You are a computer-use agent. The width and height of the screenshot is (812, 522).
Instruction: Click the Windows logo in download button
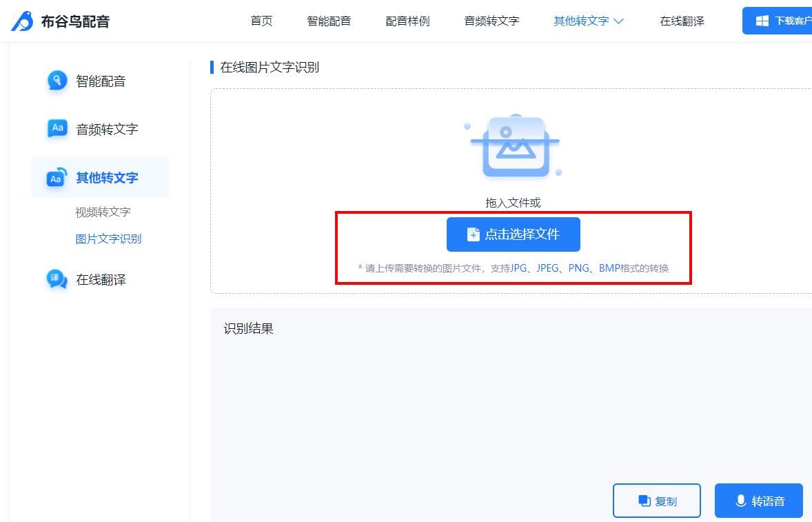[x=762, y=21]
